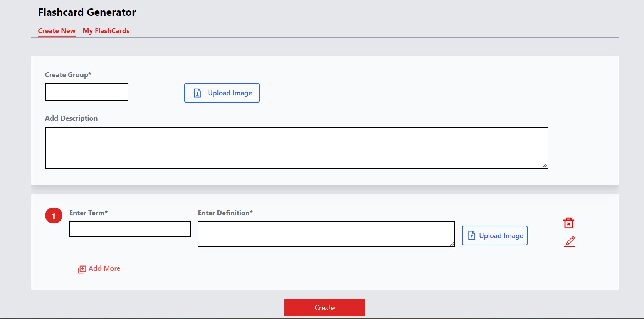This screenshot has height=319, width=644.
Task: Click the Flashcard Generator heading
Action: tap(87, 12)
